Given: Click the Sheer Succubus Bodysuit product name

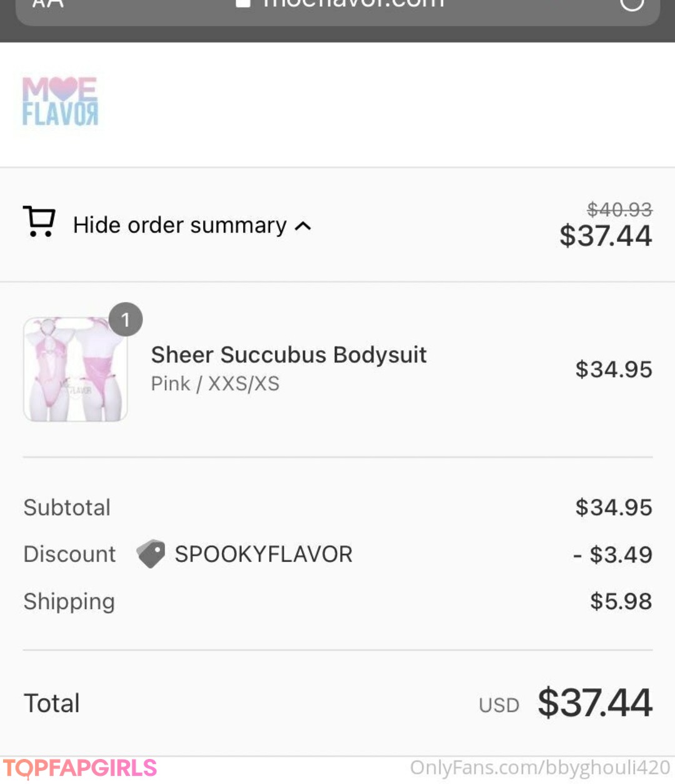Looking at the screenshot, I should 289,354.
